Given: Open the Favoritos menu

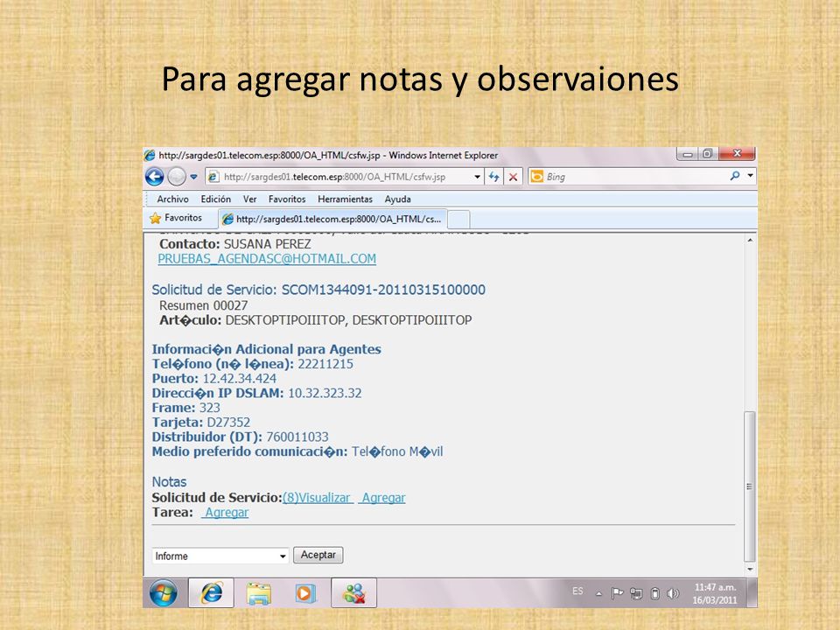Looking at the screenshot, I should [x=287, y=199].
